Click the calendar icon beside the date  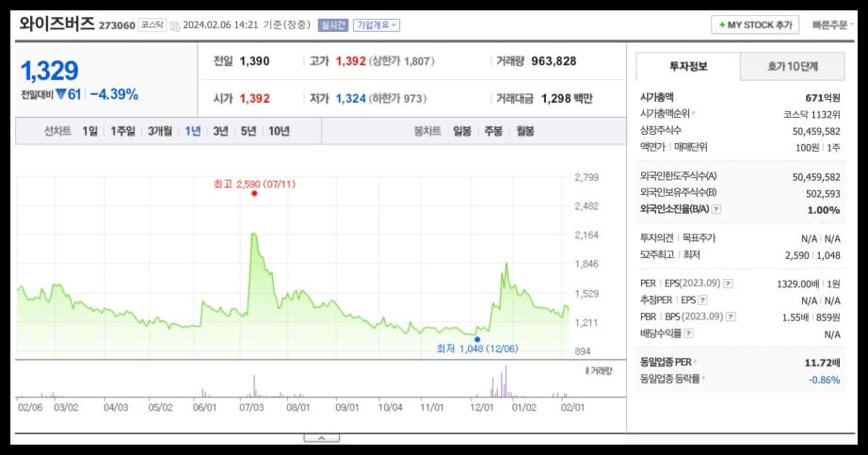point(174,25)
